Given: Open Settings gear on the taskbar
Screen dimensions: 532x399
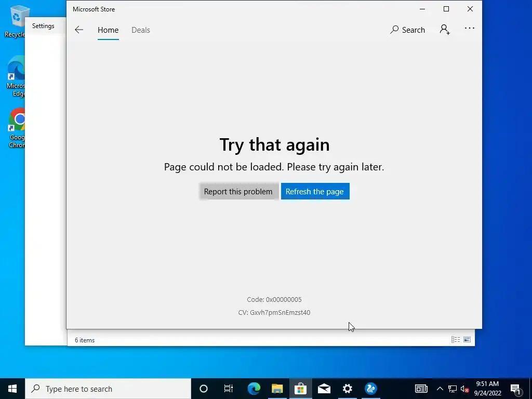Looking at the screenshot, I should [x=347, y=389].
